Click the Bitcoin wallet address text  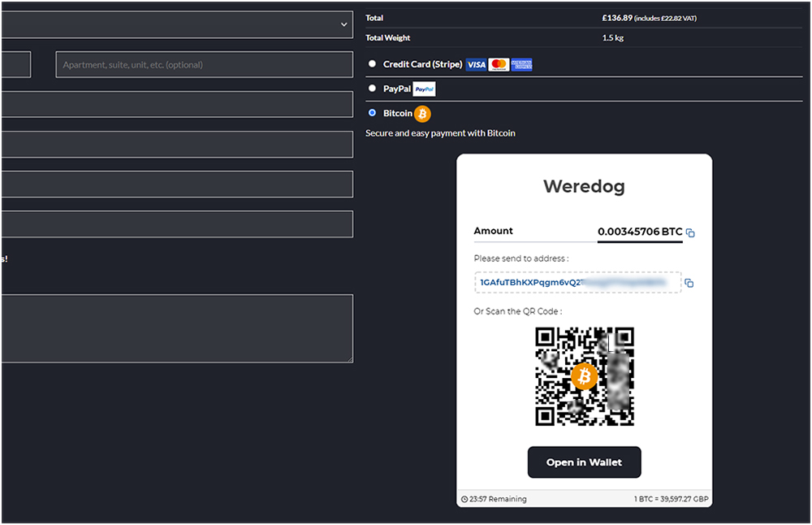click(x=572, y=283)
